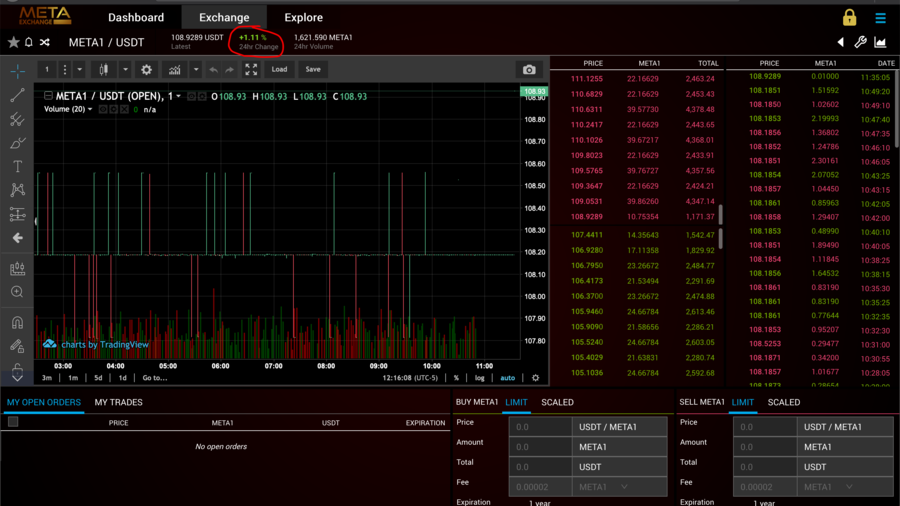
Task: Toggle the log scale option
Action: 480,378
